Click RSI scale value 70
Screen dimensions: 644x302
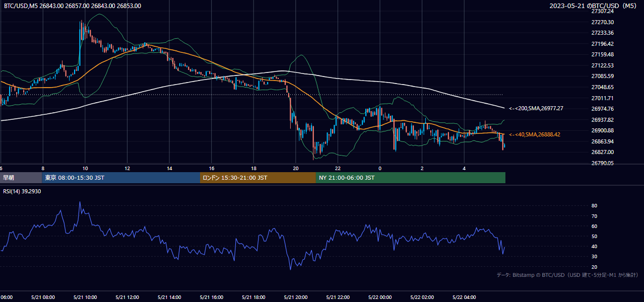click(594, 216)
